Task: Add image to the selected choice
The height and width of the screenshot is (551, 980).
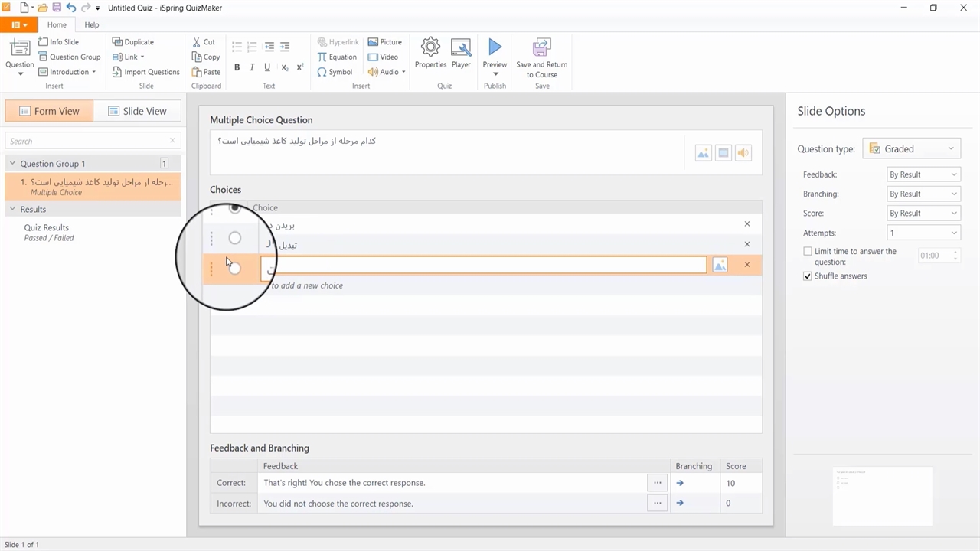Action: [x=720, y=265]
